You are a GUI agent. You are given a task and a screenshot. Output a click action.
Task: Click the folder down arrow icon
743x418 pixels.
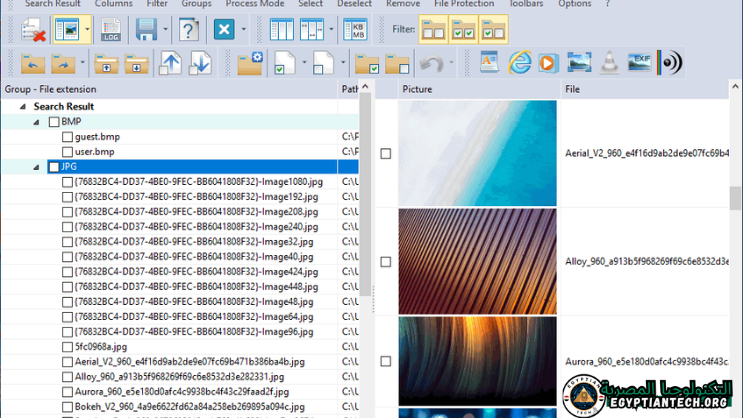[136, 64]
